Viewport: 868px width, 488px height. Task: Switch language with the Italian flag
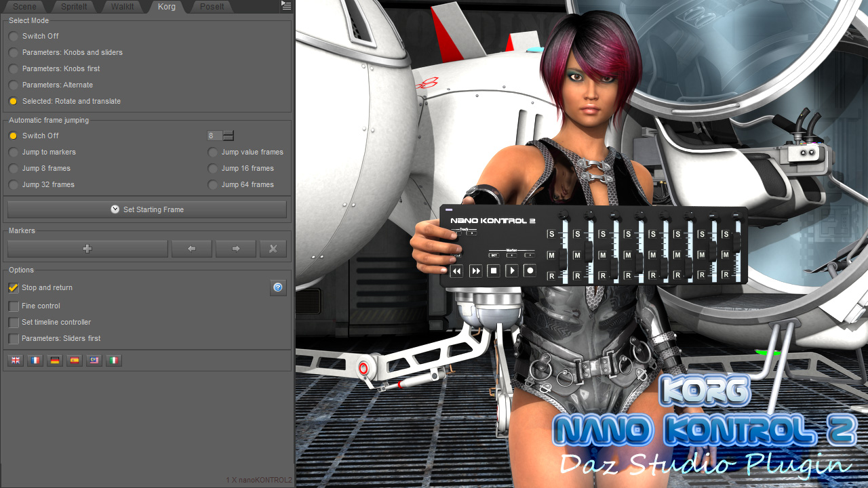click(x=114, y=361)
